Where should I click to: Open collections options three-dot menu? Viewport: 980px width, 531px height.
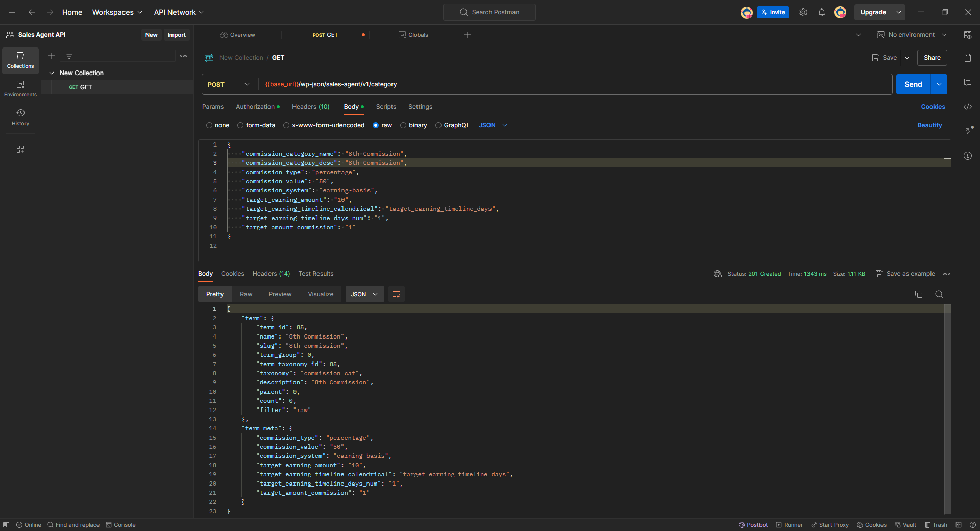click(184, 56)
